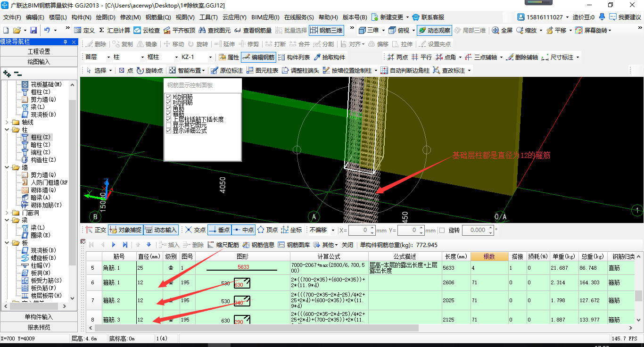This screenshot has height=347, width=644.
Task: Click the Undo arrow icon
Action: coord(47,30)
